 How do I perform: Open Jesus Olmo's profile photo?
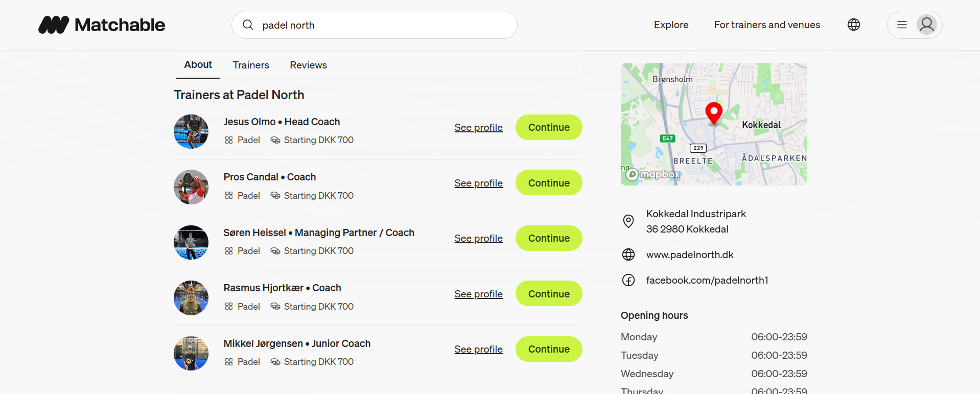point(191,131)
